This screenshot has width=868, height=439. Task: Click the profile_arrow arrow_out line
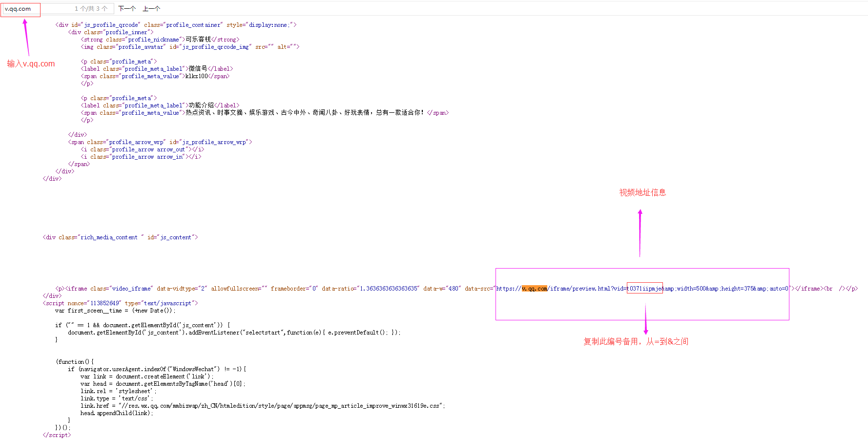(143, 149)
